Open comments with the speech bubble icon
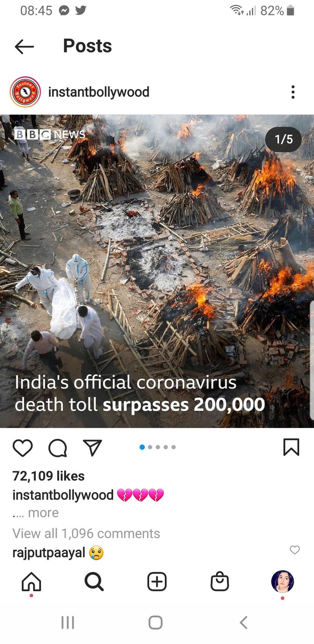 pos(57,448)
